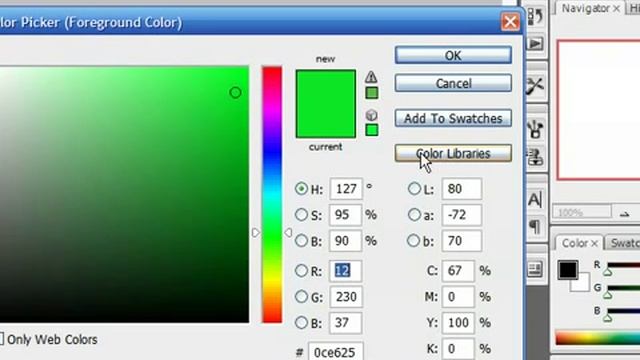Image resolution: width=640 pixels, height=360 pixels.
Task: Click the Lab b field showing 70
Action: click(462, 241)
